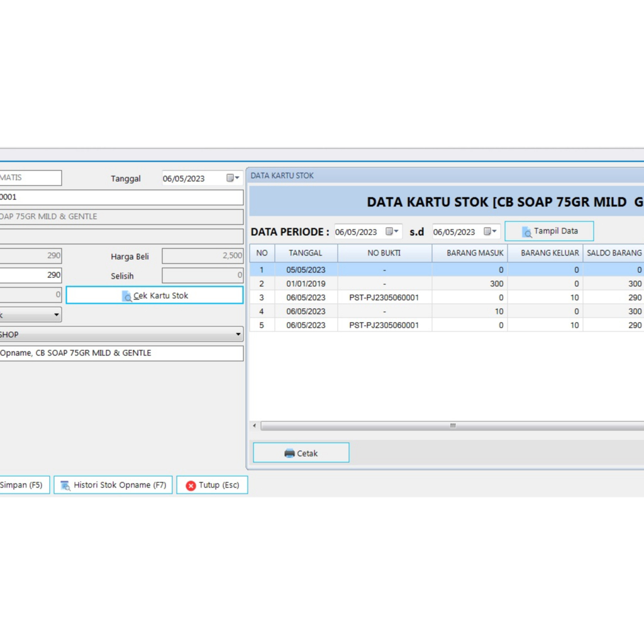The height and width of the screenshot is (644, 644).
Task: Click the Opname description text field
Action: pos(119,353)
